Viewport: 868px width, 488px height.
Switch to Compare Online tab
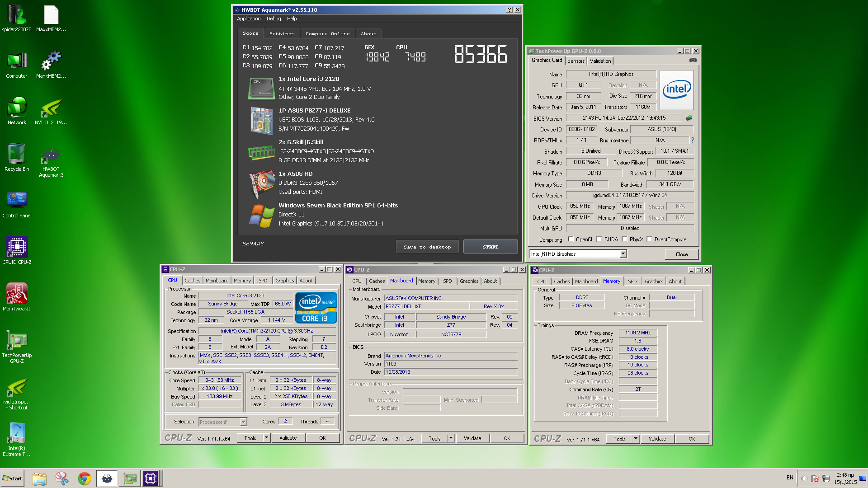(x=327, y=33)
